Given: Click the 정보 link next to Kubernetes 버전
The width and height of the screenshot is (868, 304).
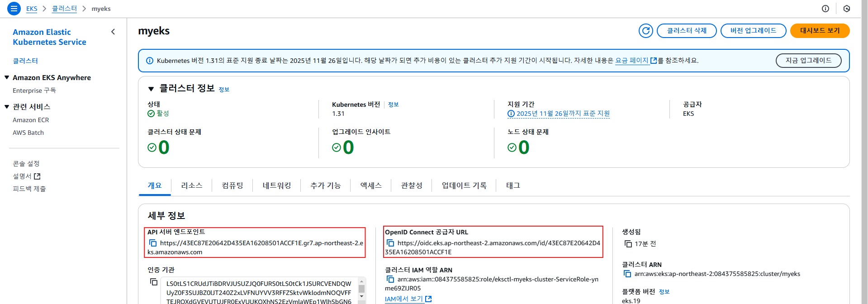Looking at the screenshot, I should coord(394,104).
